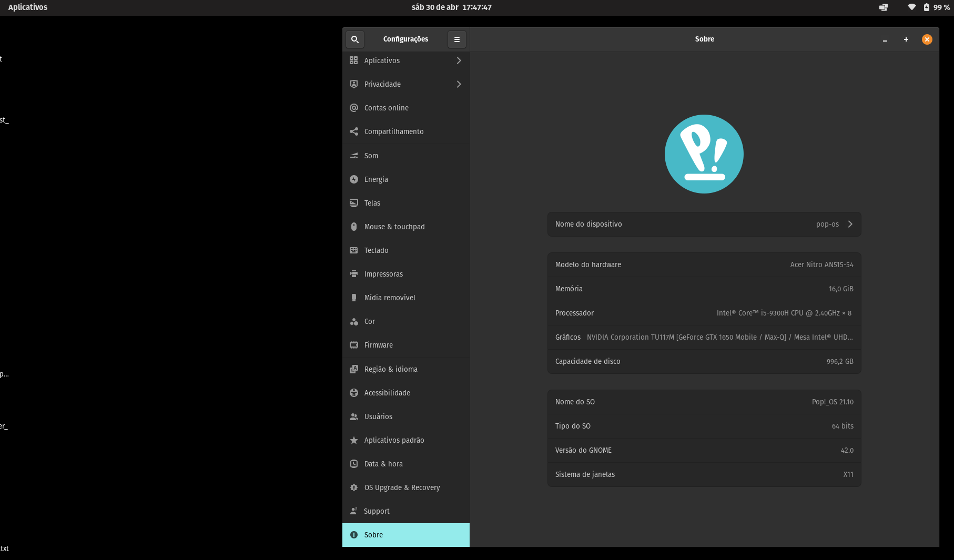
Task: Click the 64 bits OS type value
Action: click(x=843, y=426)
